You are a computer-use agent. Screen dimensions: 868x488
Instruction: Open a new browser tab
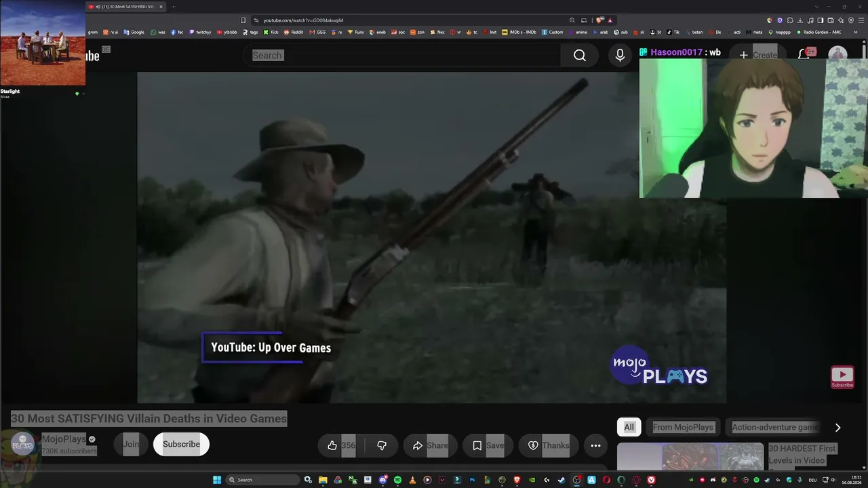coord(173,7)
